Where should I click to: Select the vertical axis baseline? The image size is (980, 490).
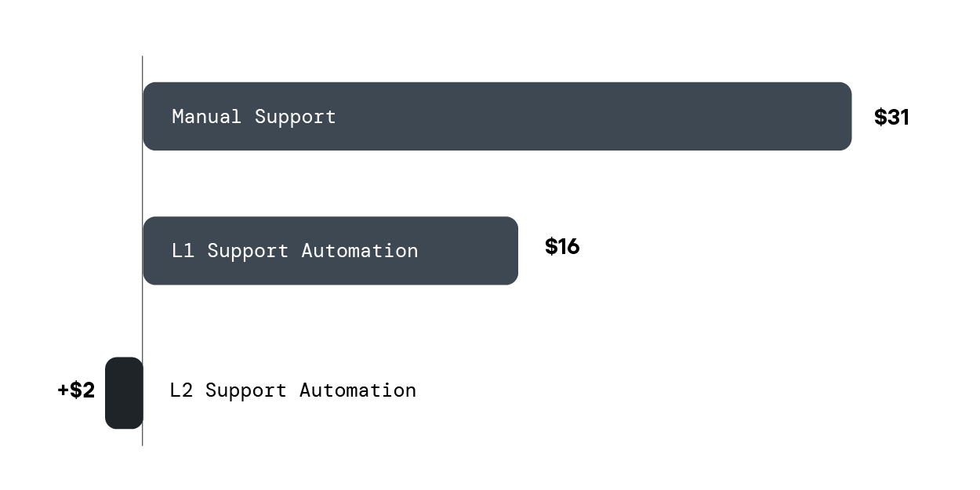142,251
